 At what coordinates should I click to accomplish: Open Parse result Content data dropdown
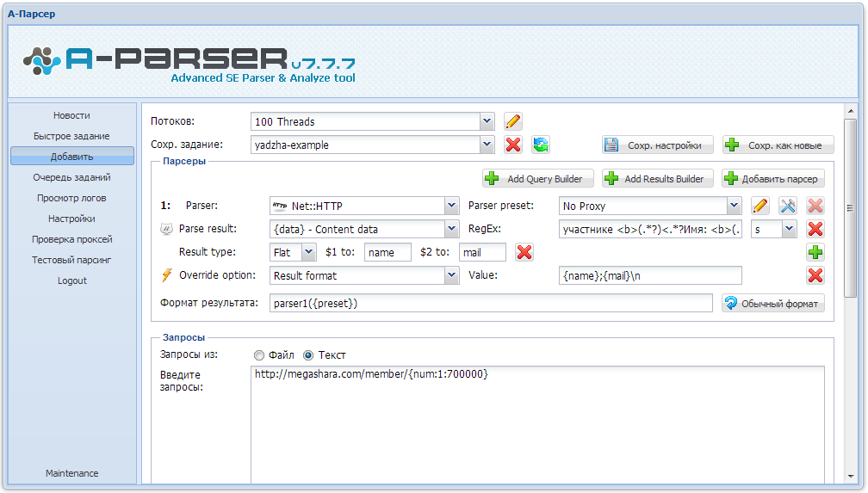[452, 229]
